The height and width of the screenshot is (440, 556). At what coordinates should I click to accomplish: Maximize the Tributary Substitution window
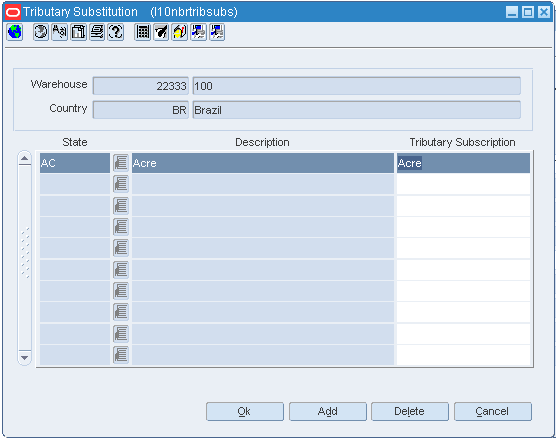(528, 12)
